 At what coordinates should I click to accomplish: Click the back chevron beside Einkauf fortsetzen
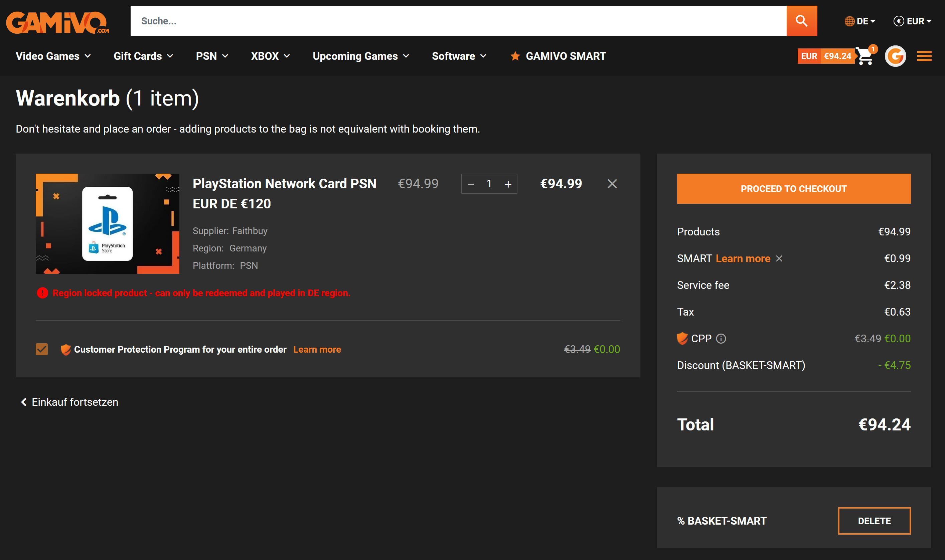(x=24, y=402)
